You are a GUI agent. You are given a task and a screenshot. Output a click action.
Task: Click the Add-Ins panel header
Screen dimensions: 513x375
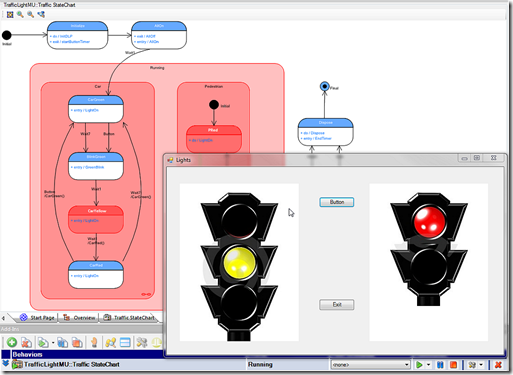coord(82,329)
